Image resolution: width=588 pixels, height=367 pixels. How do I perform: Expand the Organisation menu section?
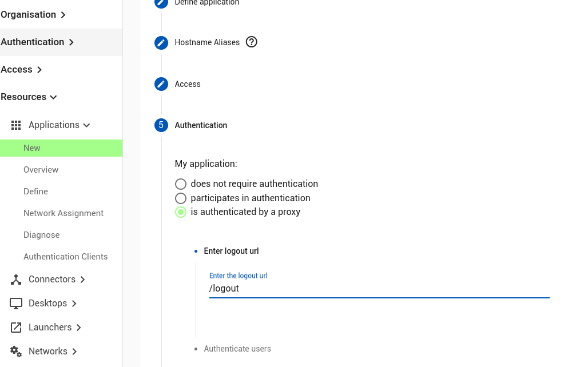coord(33,15)
